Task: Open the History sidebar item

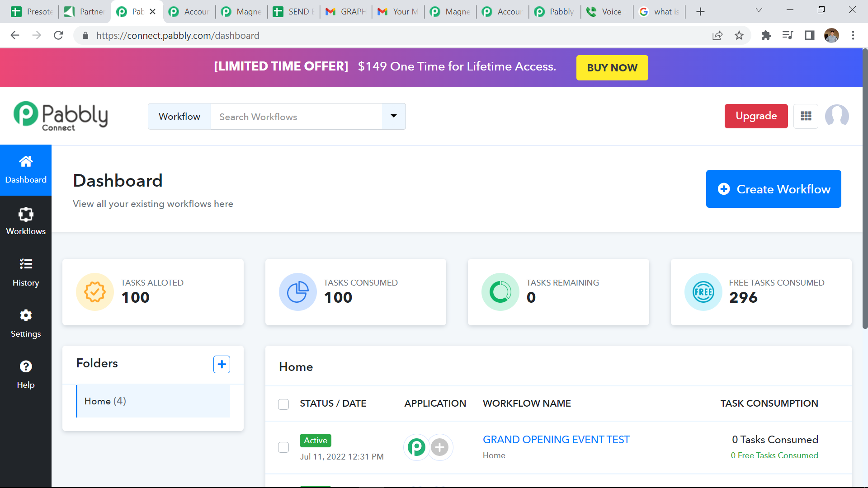Action: pos(26,272)
